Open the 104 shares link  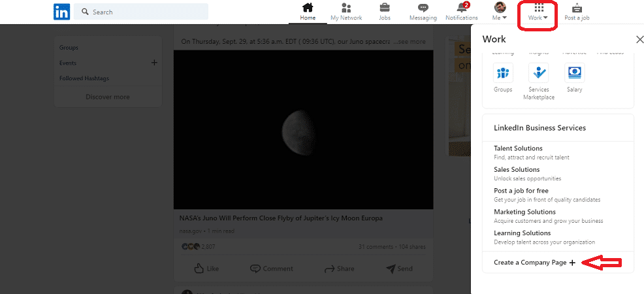(411, 247)
